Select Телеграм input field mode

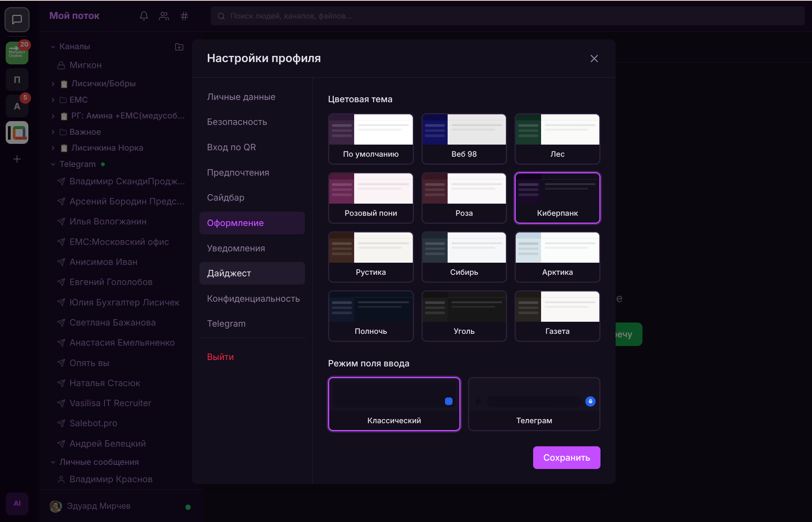pos(534,404)
